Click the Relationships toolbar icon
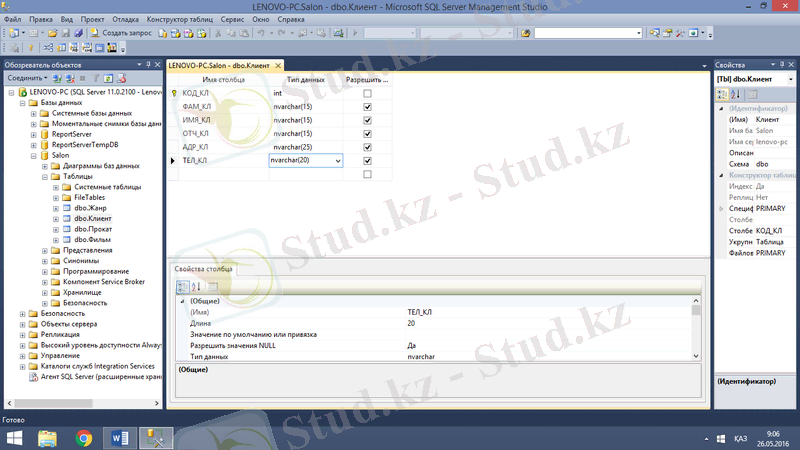This screenshot has width=800, height=450. 48,48
